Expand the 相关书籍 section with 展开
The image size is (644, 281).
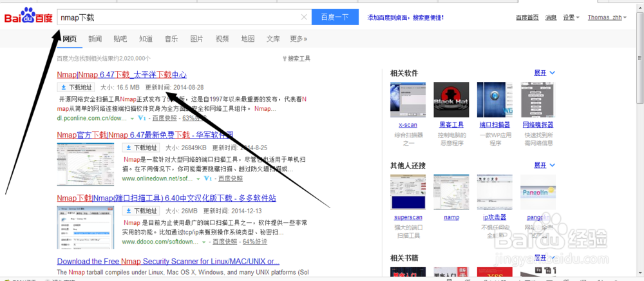pos(544,258)
